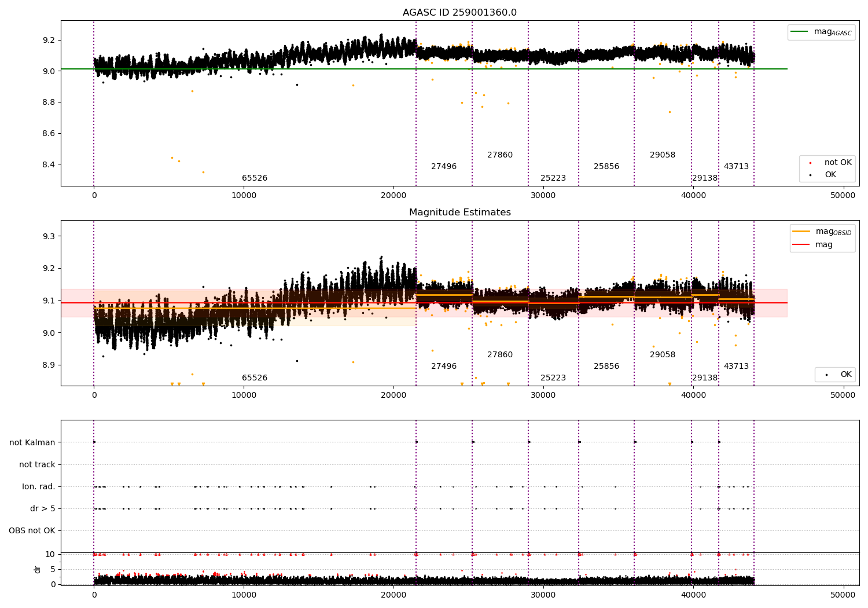868x608 pixels.
Task: Click the "not OK" legend entry
Action: click(838, 163)
